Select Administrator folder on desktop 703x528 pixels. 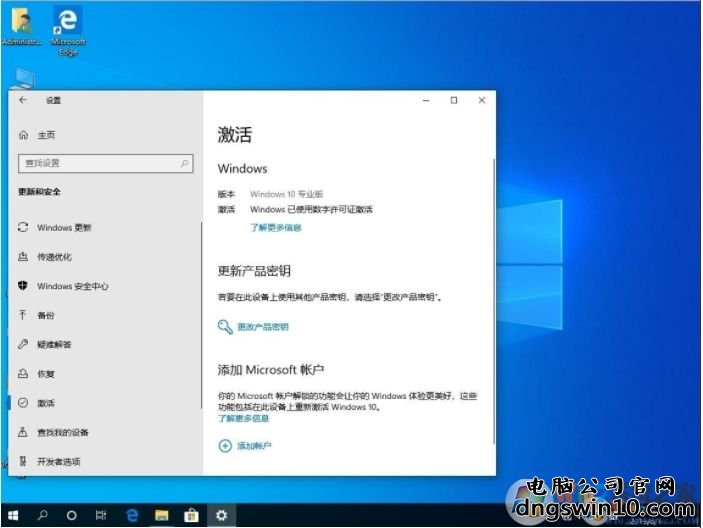tap(22, 26)
